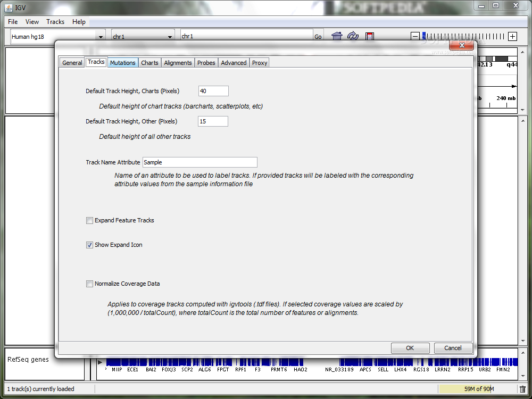Switch to the Proxy tab
Screen dimensions: 532x399
click(260, 63)
